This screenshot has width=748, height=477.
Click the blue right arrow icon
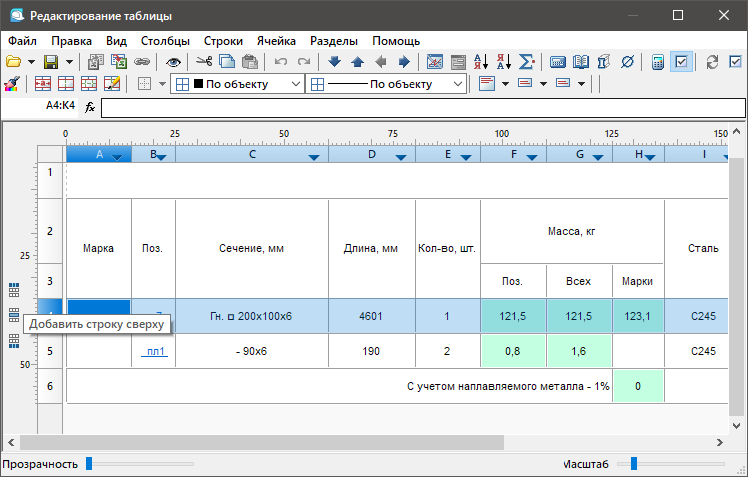click(404, 62)
